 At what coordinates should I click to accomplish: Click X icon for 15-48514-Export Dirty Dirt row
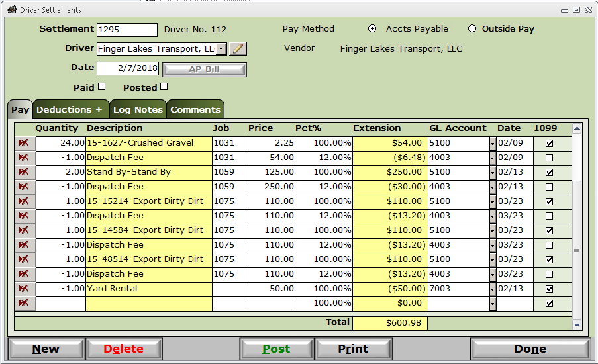coord(24,259)
